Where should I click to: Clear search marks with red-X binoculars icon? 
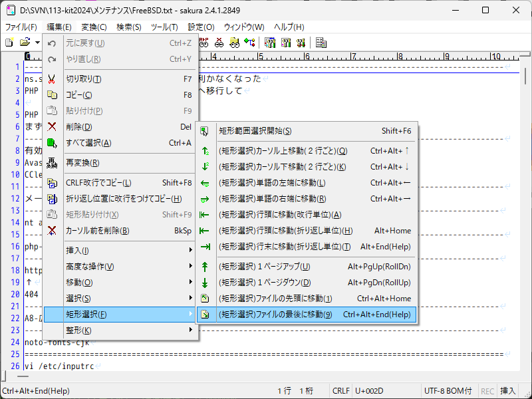[219, 43]
